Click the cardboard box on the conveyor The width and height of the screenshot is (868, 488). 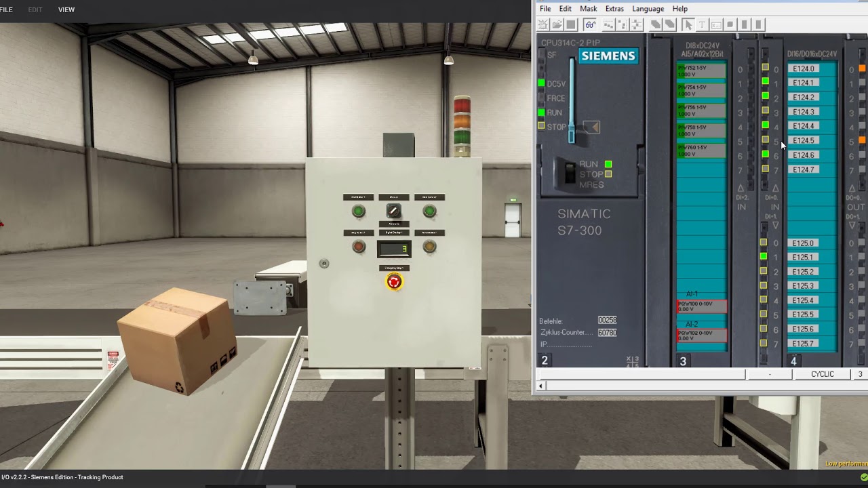click(177, 341)
